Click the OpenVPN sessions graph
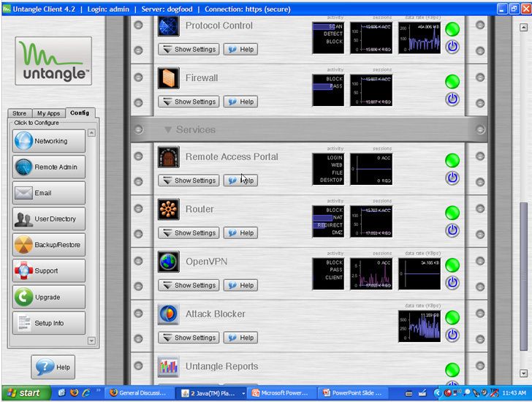532x402 pixels. [x=371, y=274]
